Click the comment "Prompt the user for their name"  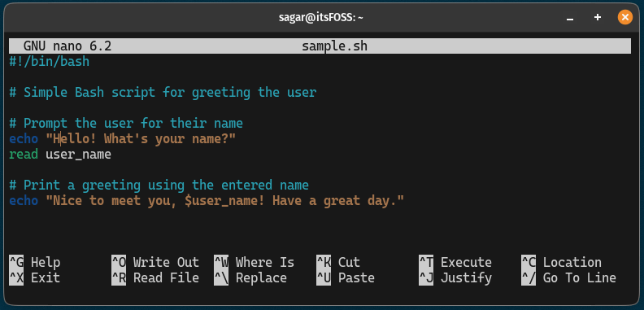(x=126, y=124)
